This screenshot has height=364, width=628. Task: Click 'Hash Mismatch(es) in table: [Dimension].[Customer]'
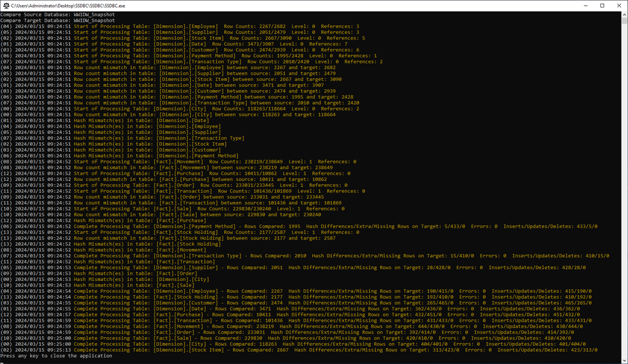[111, 150]
